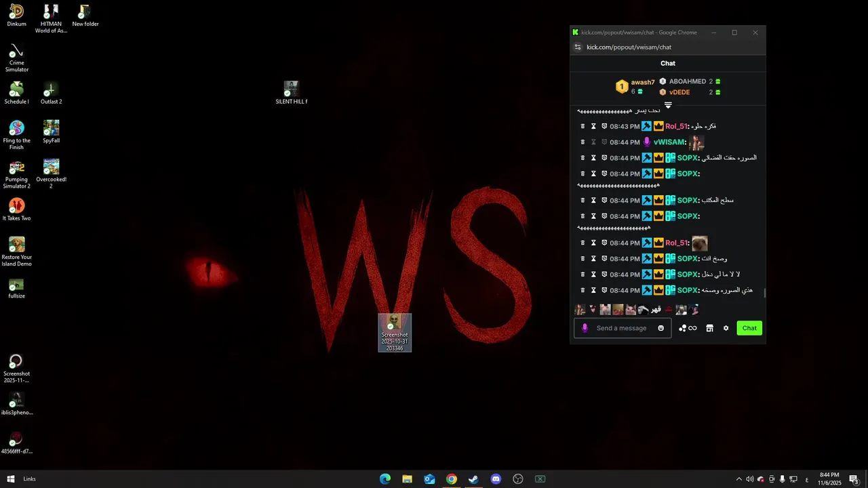Viewport: 868px width, 488px height.
Task: Select the Schedule I desktop icon
Action: 17,93
